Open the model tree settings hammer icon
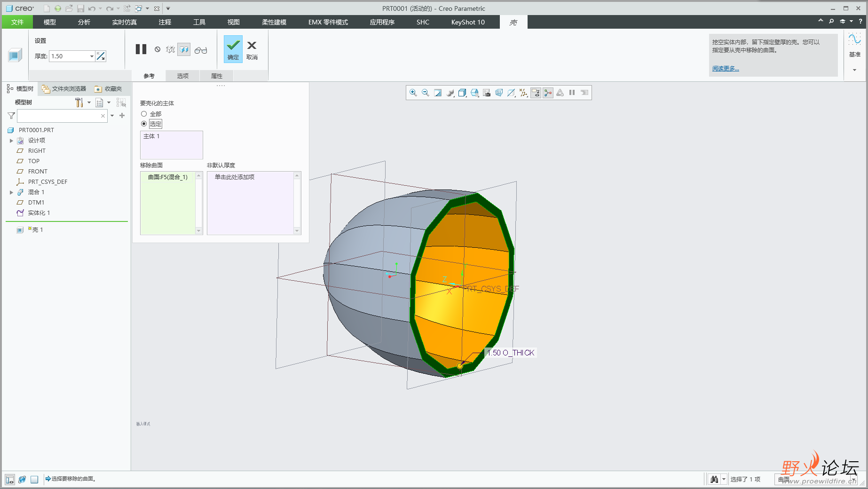The image size is (868, 489). 79,103
